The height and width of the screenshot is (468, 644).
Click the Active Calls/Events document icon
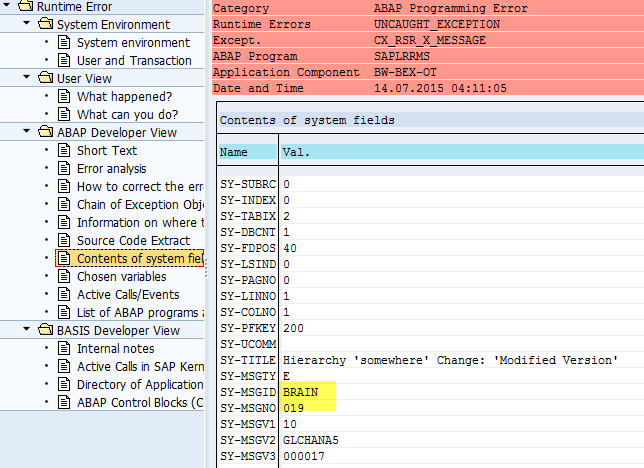pyautogui.click(x=64, y=295)
